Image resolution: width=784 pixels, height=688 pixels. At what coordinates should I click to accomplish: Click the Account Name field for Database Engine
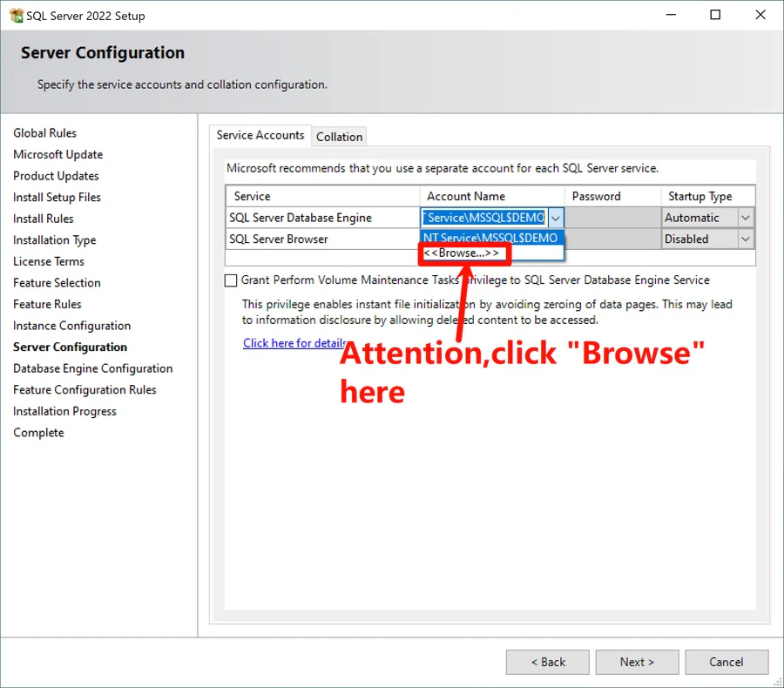point(484,218)
